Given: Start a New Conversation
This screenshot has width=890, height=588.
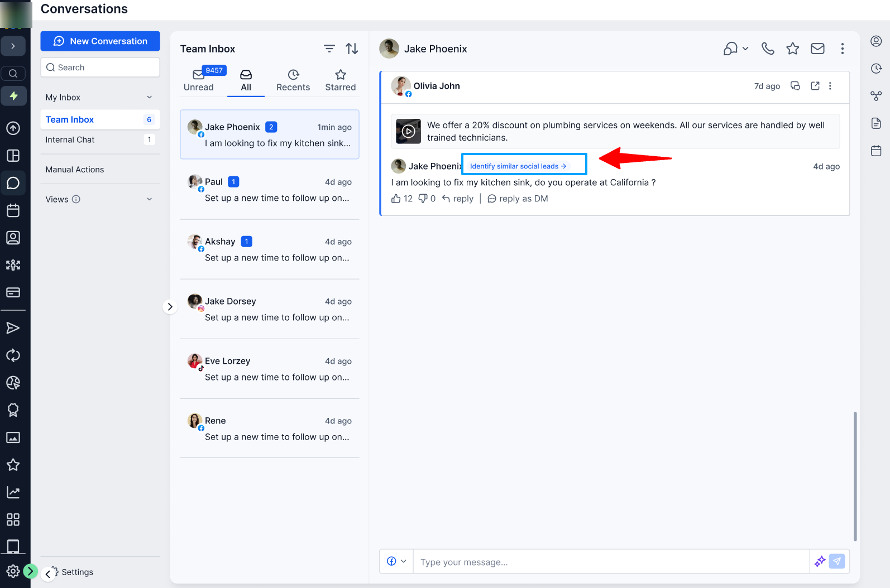Looking at the screenshot, I should 100,41.
